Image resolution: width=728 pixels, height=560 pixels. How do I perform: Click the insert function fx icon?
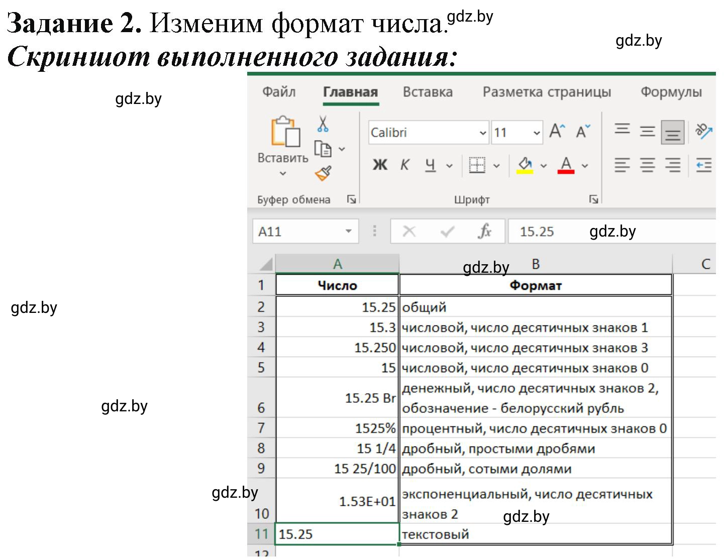pos(485,232)
